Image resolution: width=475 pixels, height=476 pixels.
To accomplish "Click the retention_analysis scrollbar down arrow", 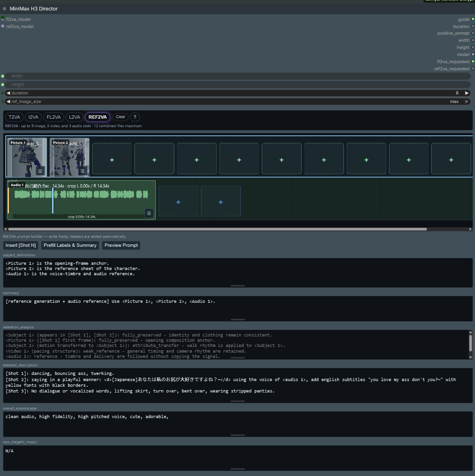I will tap(470, 357).
